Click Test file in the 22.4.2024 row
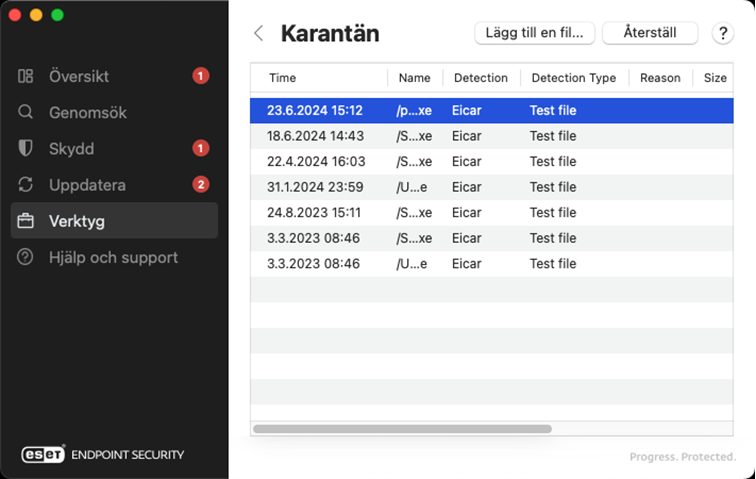This screenshot has height=479, width=756. coord(553,162)
